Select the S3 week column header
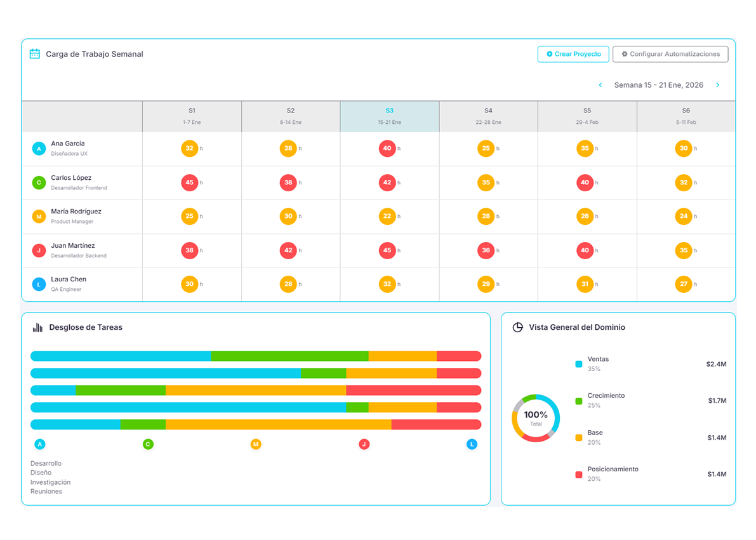Viewport: 756px width, 540px height. [x=389, y=116]
